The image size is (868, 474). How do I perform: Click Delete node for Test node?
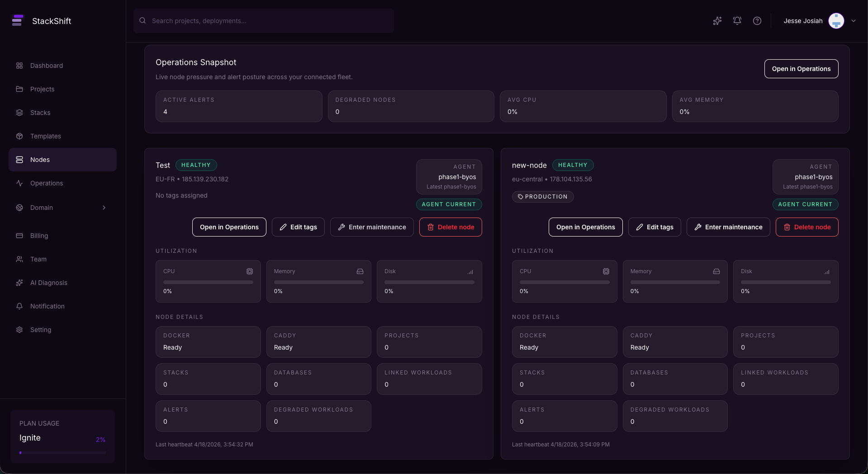click(450, 227)
